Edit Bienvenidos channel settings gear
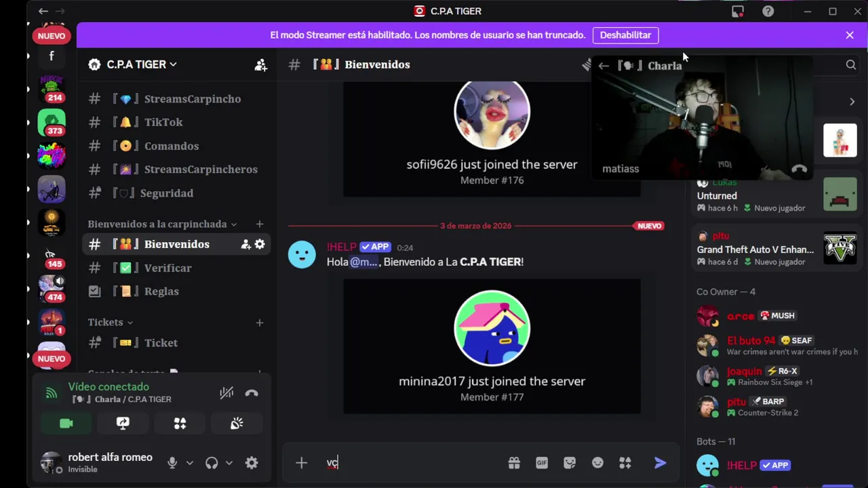Viewport: 868px width, 488px height. [x=260, y=244]
